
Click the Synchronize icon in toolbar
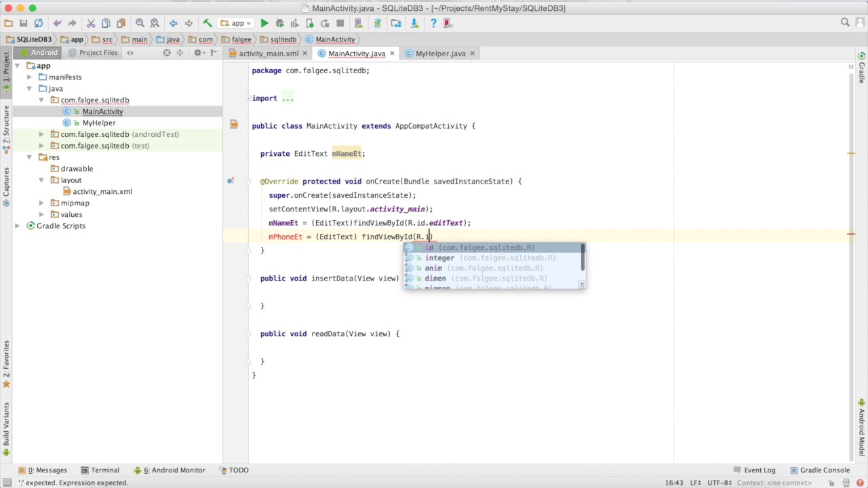click(39, 23)
